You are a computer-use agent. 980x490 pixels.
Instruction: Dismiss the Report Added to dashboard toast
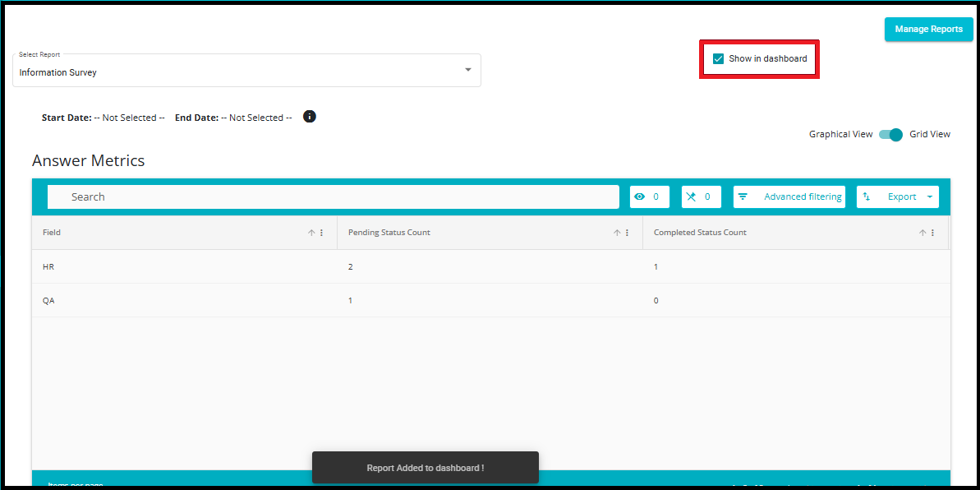click(425, 468)
